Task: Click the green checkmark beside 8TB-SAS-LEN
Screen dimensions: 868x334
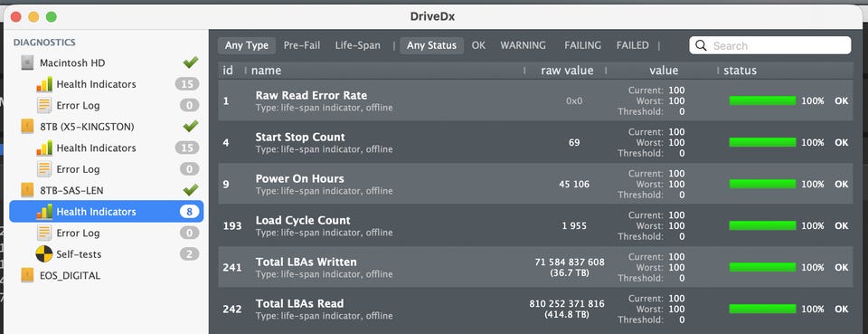Action: 191,190
